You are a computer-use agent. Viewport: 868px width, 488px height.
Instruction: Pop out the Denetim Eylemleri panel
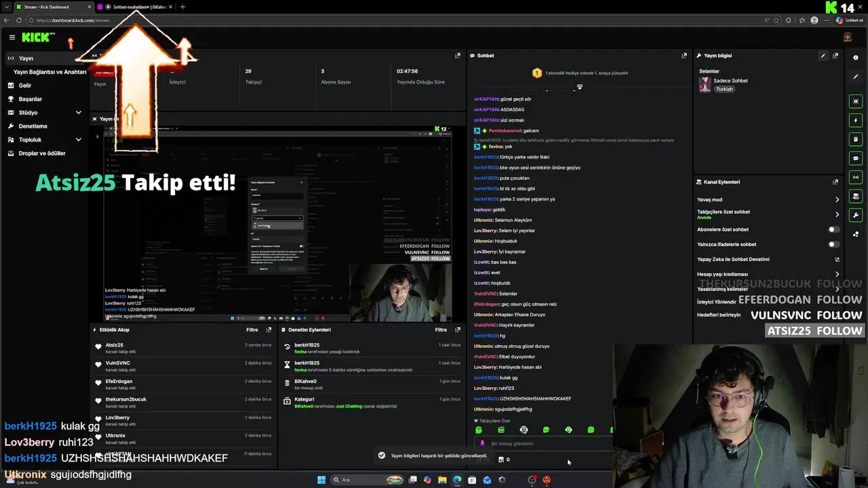click(457, 329)
